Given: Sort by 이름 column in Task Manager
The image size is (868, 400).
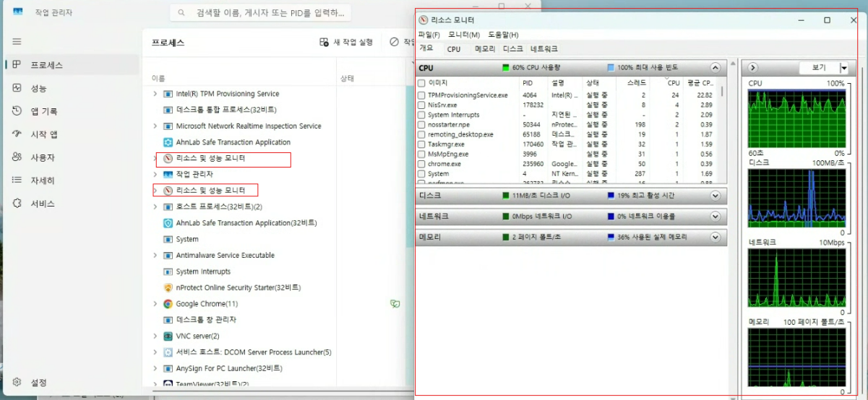Looking at the screenshot, I should click(x=158, y=78).
